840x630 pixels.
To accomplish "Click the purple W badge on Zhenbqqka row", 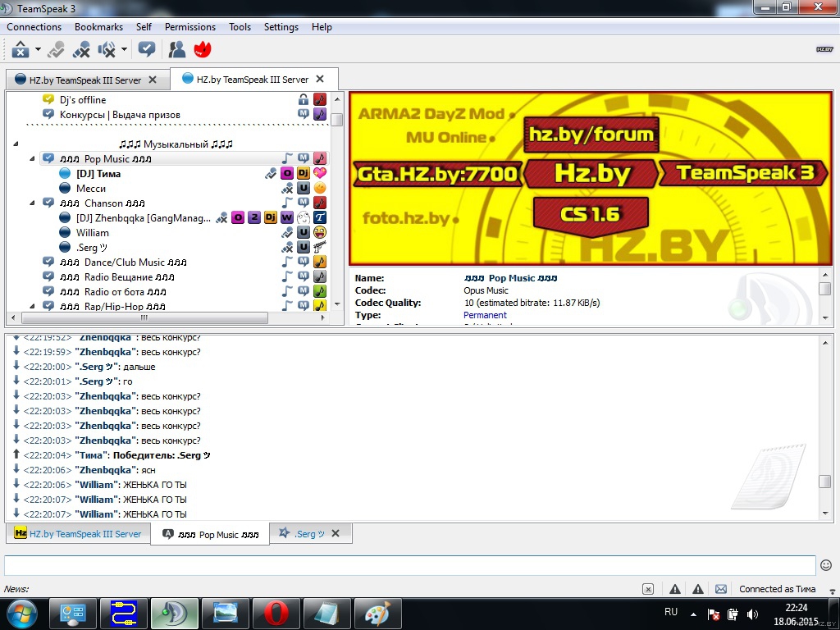I will (x=287, y=217).
